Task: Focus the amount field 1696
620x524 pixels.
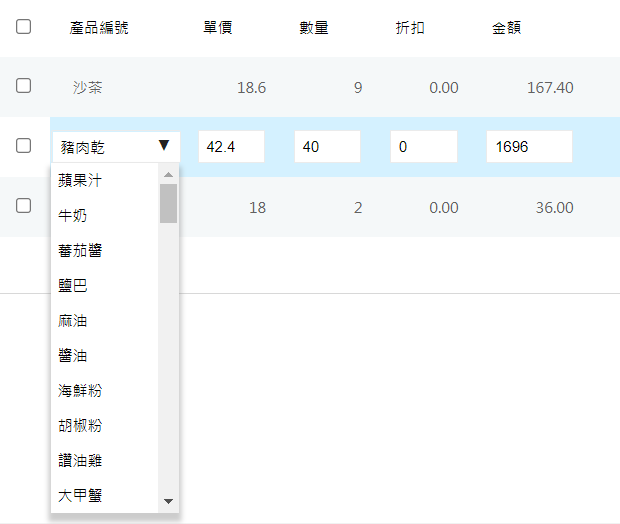Action: click(x=529, y=147)
